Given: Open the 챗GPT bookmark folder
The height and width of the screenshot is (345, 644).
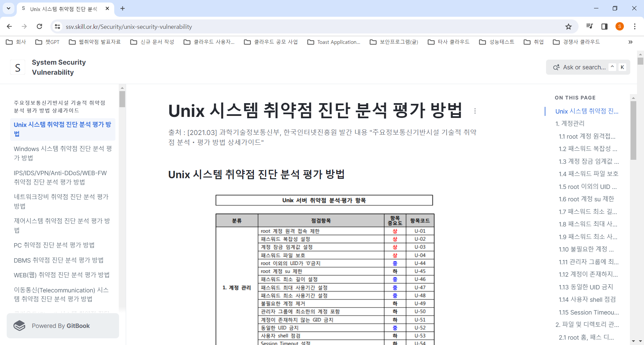Looking at the screenshot, I should [48, 42].
